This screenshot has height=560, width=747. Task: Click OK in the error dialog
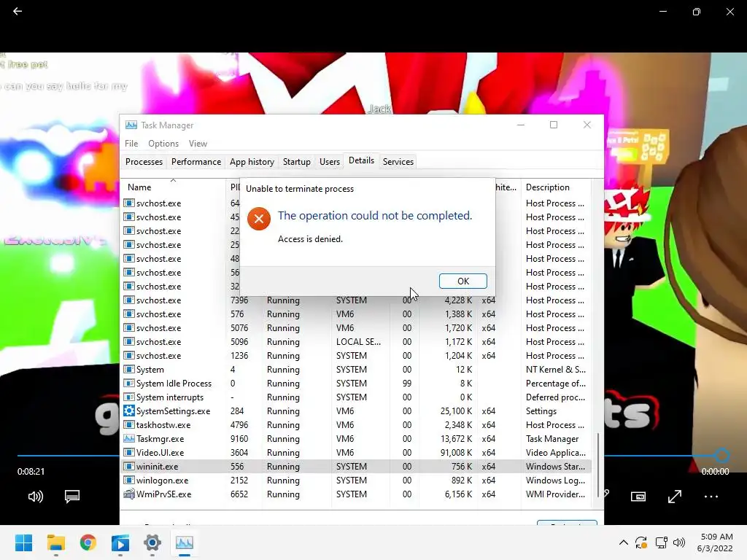pos(462,281)
